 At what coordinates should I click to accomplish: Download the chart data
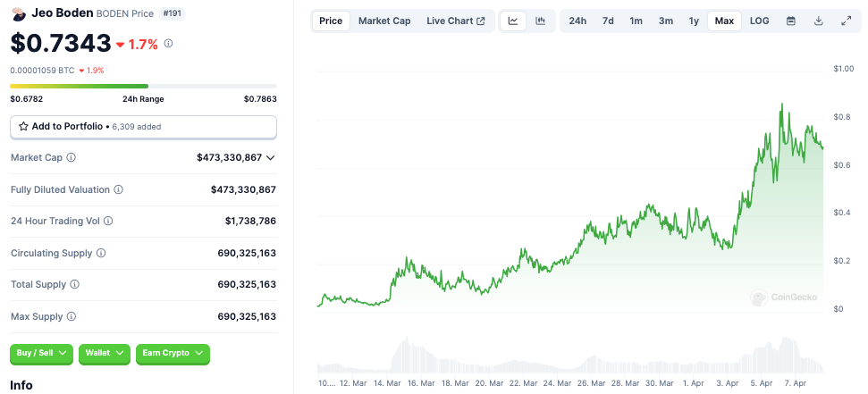[x=819, y=21]
